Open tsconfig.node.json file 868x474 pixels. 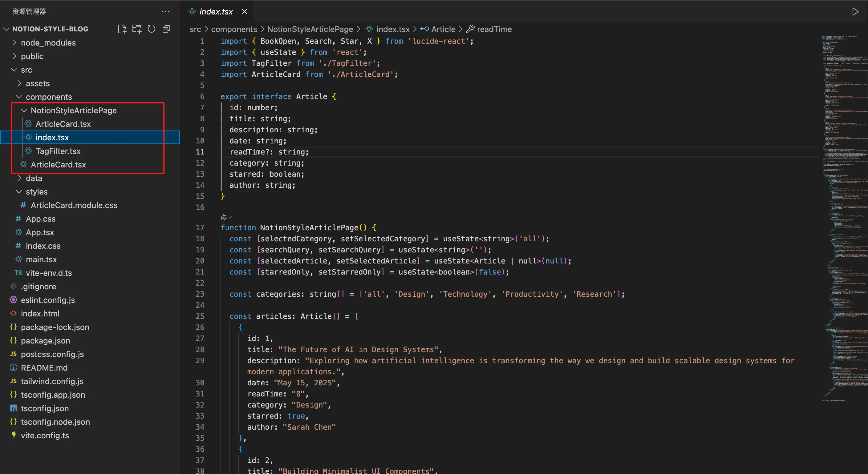(55, 422)
